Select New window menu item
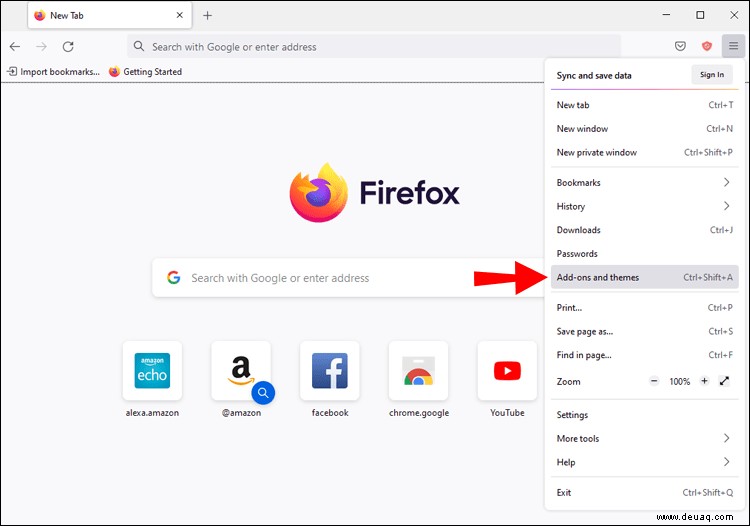Screen dimensions: 750x526 point(644,129)
